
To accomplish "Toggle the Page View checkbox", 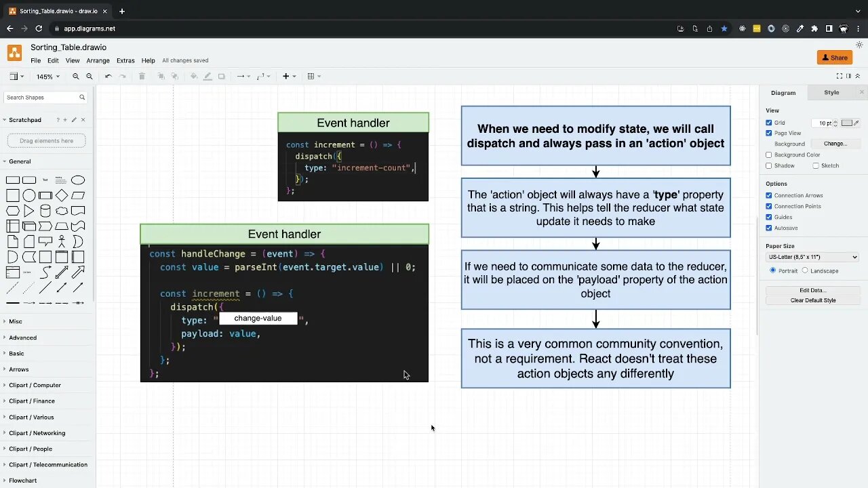I will (769, 134).
